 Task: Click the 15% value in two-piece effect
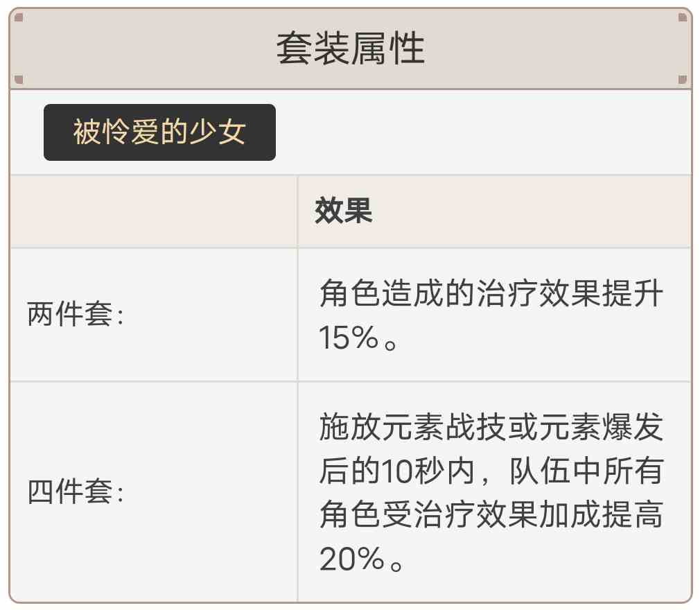(349, 337)
